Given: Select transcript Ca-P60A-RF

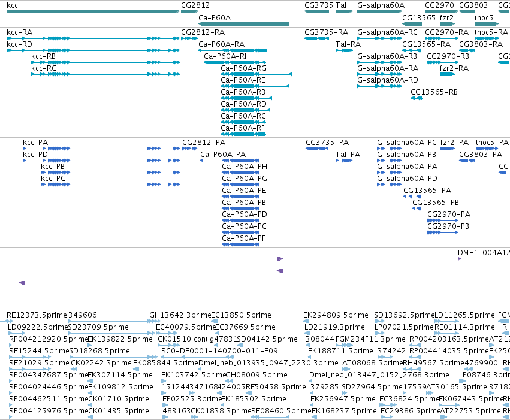Looking at the screenshot, I should pos(243,128).
